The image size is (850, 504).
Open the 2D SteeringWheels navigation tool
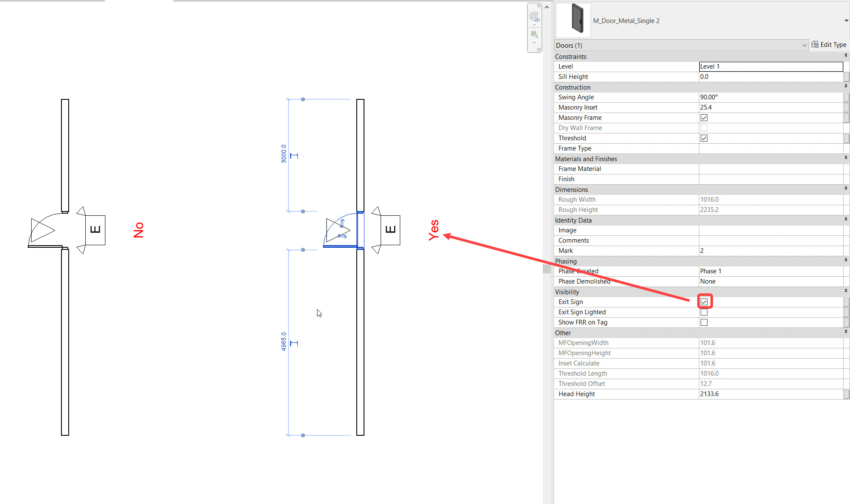(x=534, y=16)
